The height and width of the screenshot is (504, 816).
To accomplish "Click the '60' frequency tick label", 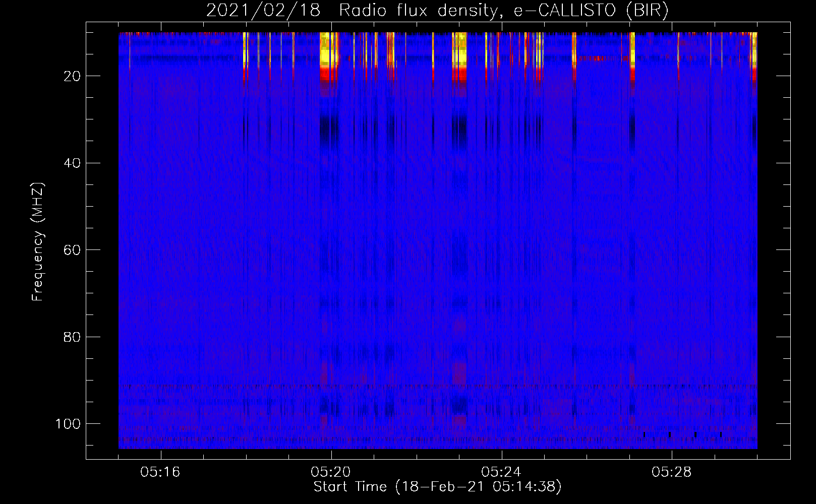I will 72,250.
